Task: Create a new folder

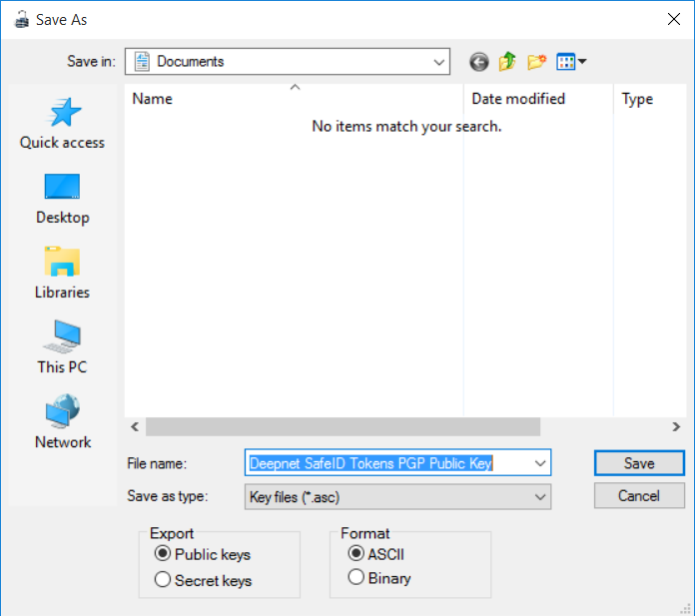Action: [x=537, y=62]
